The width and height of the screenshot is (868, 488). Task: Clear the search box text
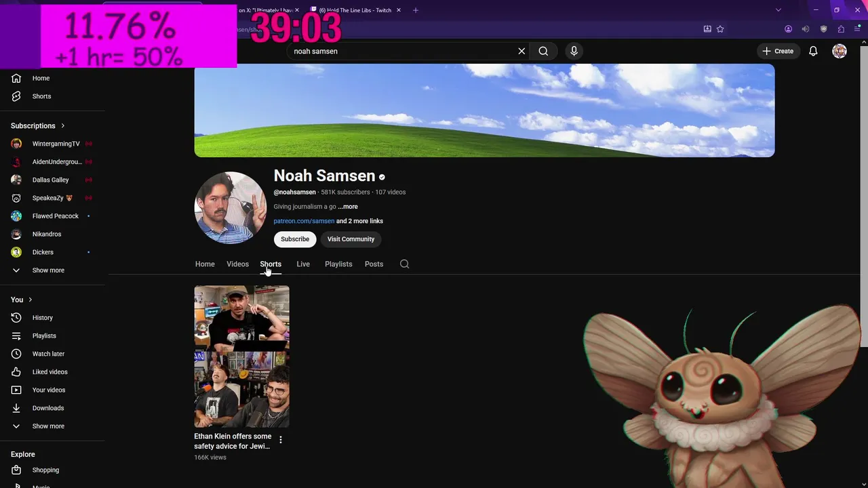521,51
